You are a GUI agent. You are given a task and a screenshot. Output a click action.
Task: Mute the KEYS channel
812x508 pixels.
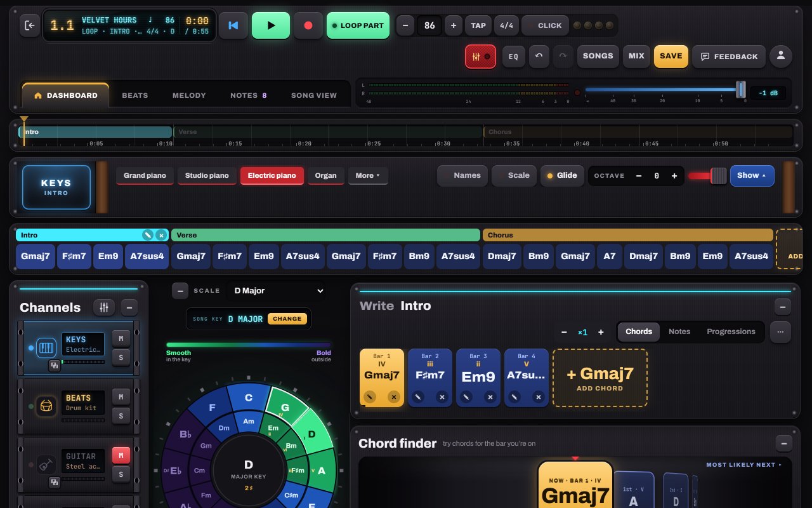[121, 339]
